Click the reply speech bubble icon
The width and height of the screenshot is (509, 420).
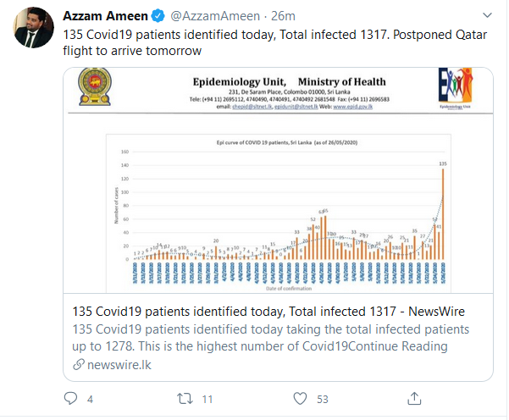(70, 398)
